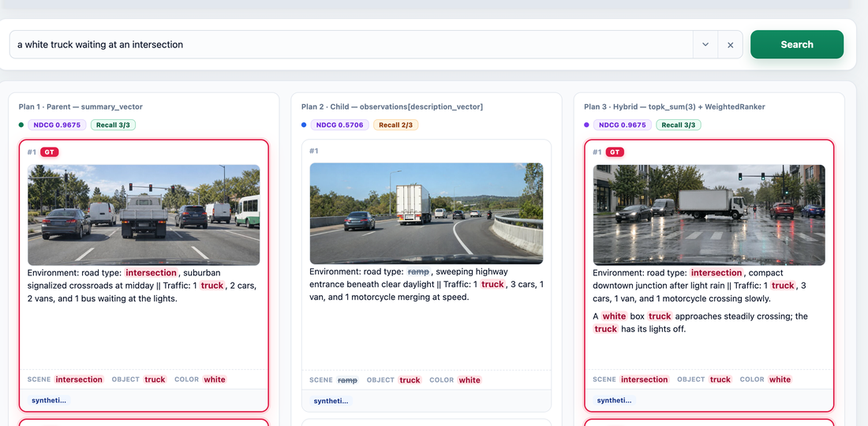Open Plan 1 first result truck thumbnail
Image resolution: width=868 pixels, height=426 pixels.
pos(144,215)
